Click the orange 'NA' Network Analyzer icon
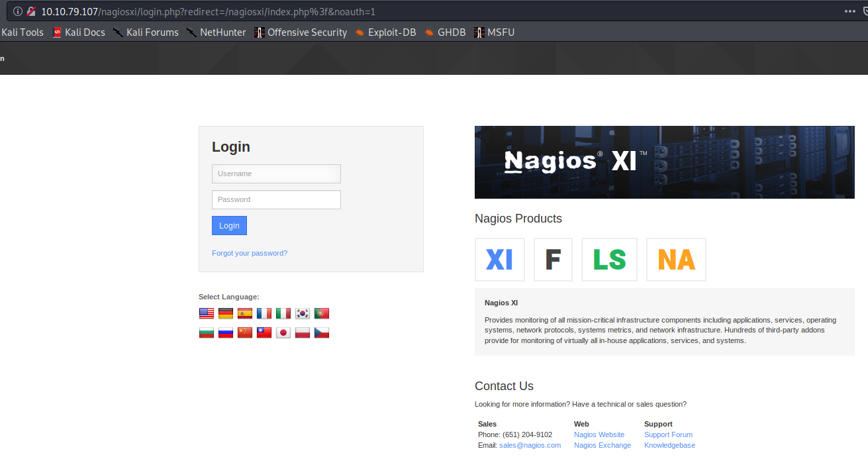 click(675, 259)
